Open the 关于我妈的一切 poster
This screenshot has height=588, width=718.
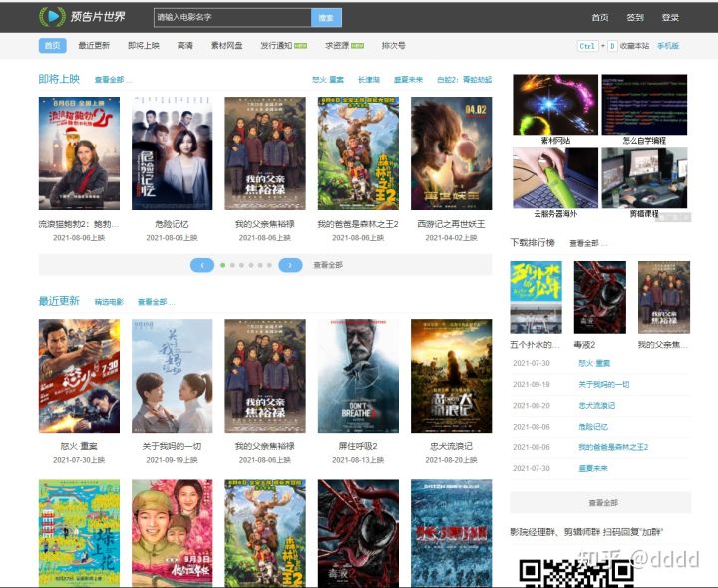coord(173,376)
